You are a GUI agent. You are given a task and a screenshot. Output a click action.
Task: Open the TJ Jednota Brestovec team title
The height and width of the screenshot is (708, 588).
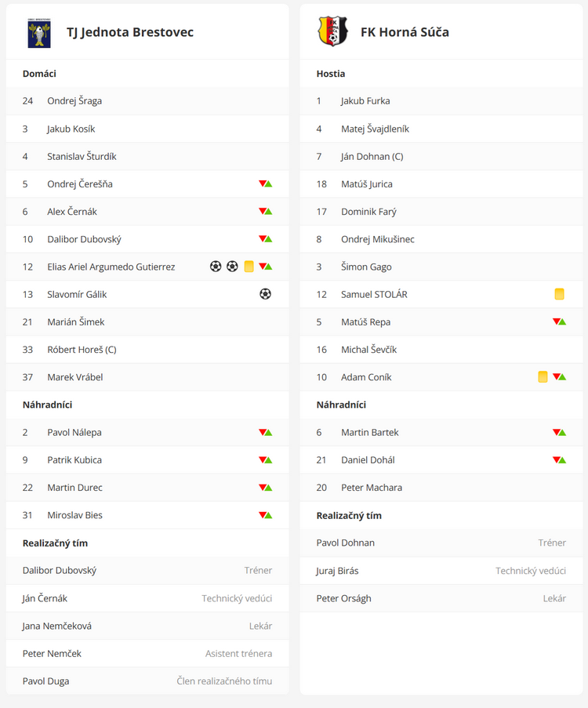(130, 32)
